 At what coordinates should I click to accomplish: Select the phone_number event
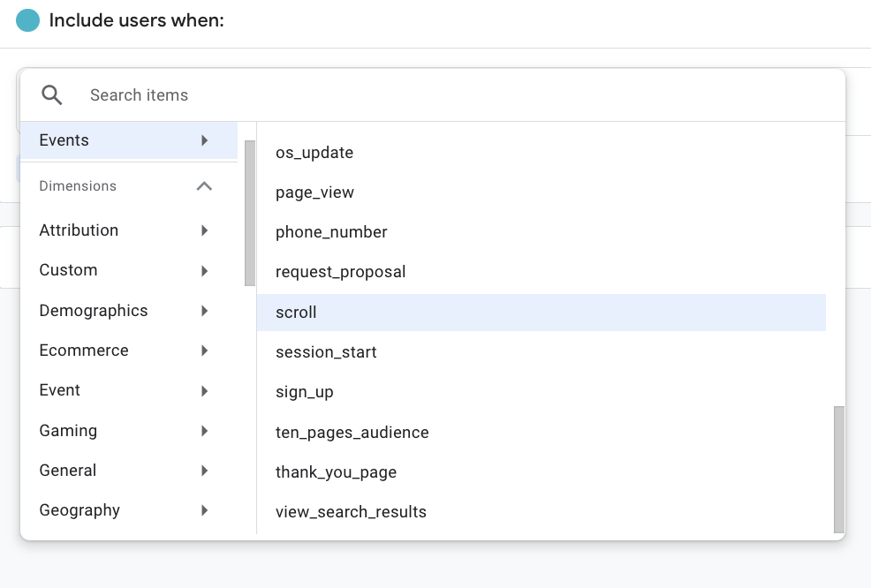[x=542, y=232]
